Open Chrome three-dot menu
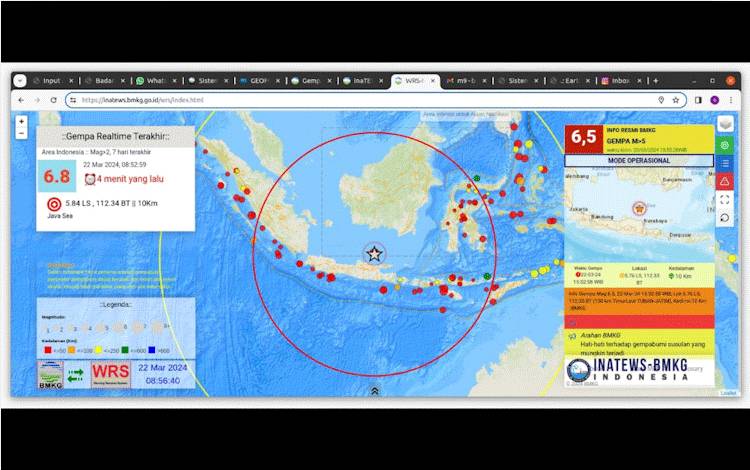Screen dimensions: 750x470 point(731,100)
